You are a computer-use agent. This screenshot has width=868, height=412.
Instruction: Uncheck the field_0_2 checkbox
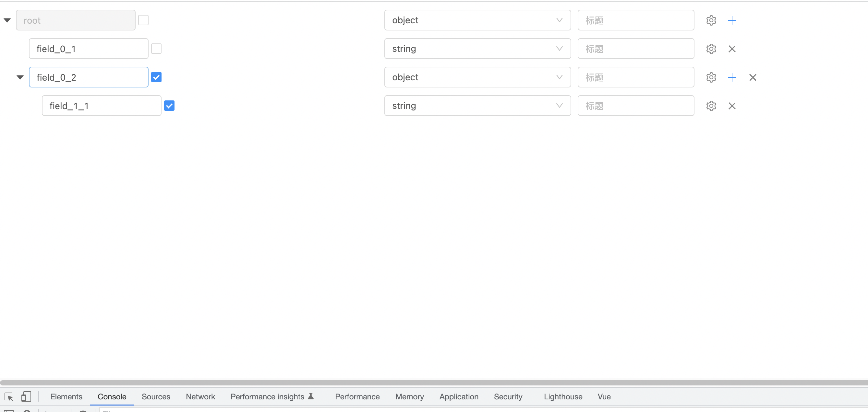pos(156,77)
